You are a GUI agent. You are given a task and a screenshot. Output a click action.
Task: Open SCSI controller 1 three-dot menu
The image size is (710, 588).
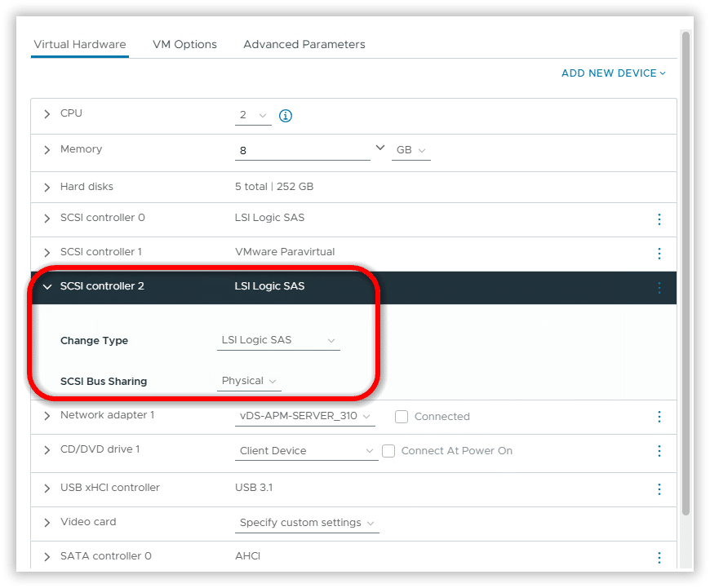click(659, 253)
